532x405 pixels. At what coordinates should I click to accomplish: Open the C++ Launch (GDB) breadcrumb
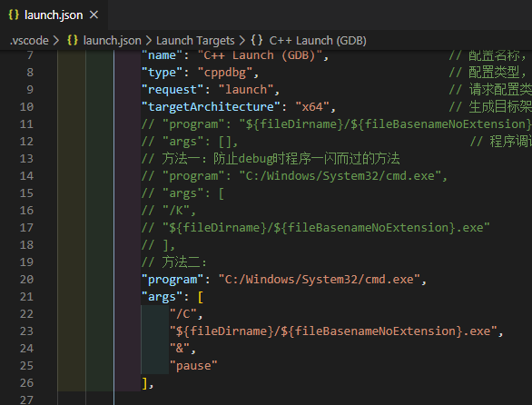[x=318, y=40]
